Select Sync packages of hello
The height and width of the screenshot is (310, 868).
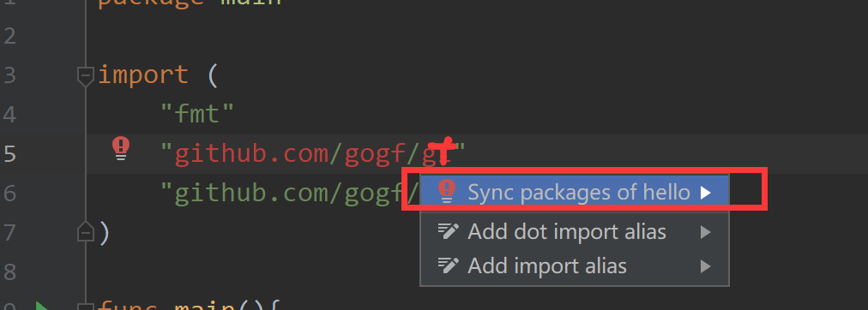[575, 193]
